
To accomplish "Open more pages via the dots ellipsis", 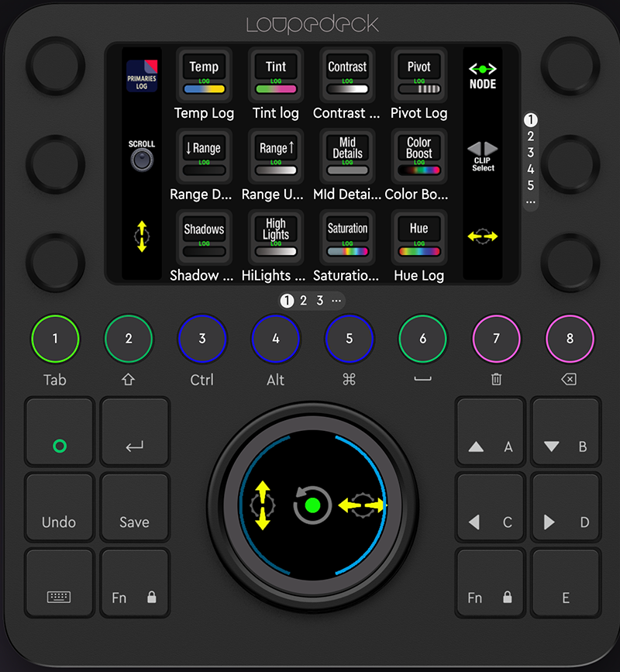I will tap(336, 301).
